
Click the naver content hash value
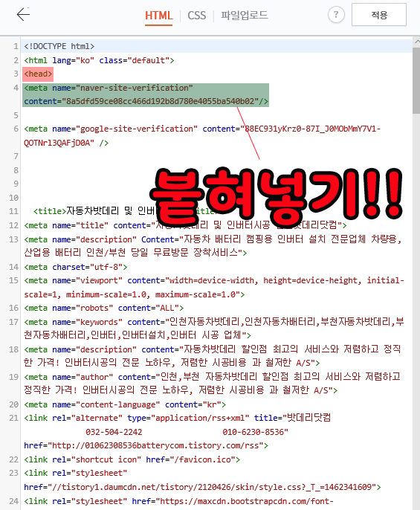pos(160,101)
